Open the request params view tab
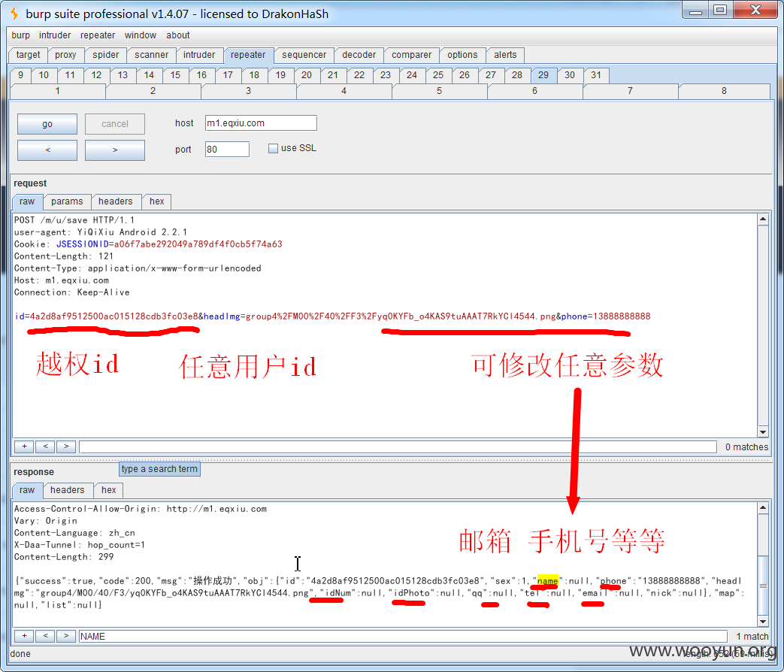 tap(67, 201)
